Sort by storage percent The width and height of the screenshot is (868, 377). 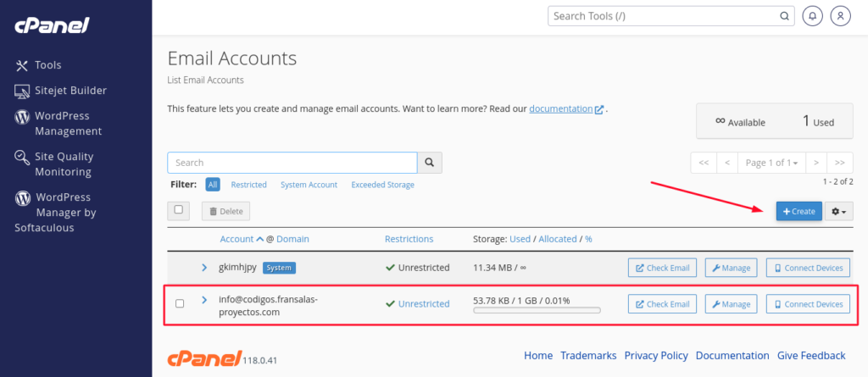[588, 239]
